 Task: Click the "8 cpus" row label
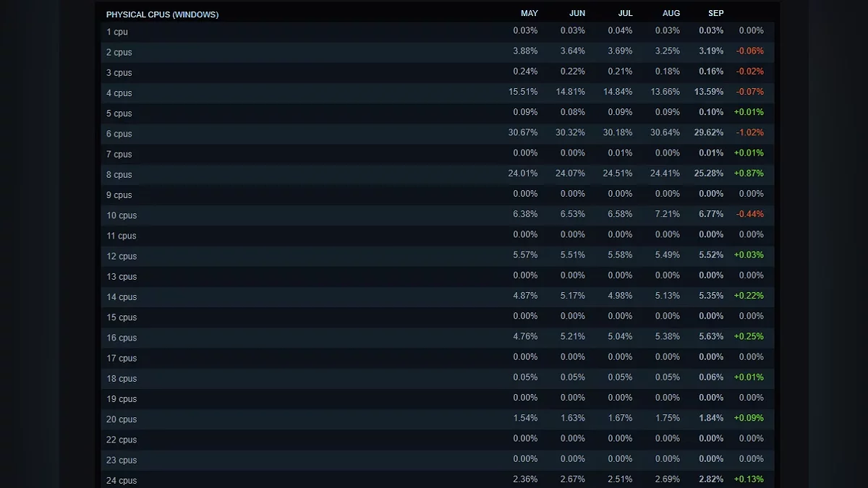[119, 175]
